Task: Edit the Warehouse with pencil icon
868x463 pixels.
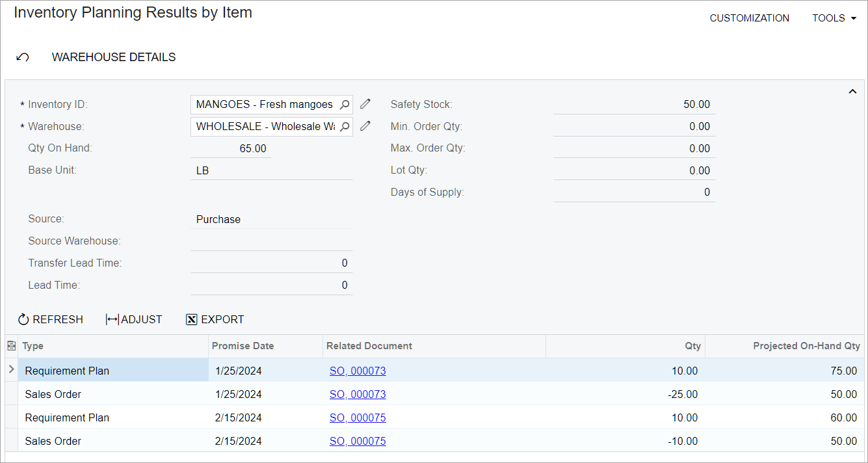Action: point(365,126)
